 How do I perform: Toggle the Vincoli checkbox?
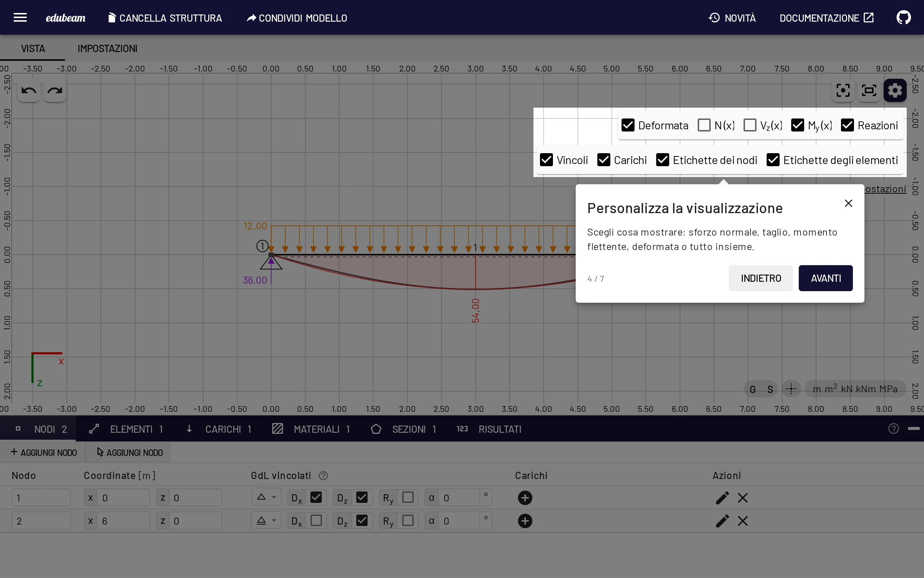546,160
